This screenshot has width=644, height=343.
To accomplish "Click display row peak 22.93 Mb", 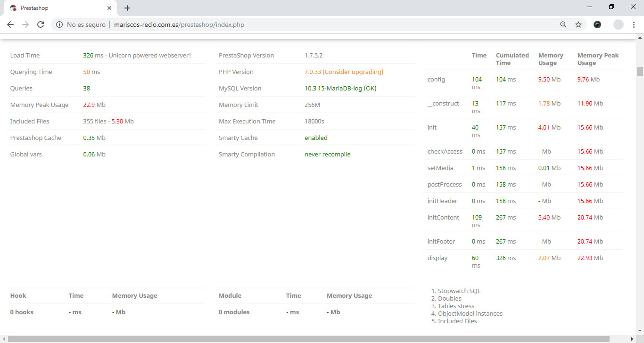I will point(590,258).
